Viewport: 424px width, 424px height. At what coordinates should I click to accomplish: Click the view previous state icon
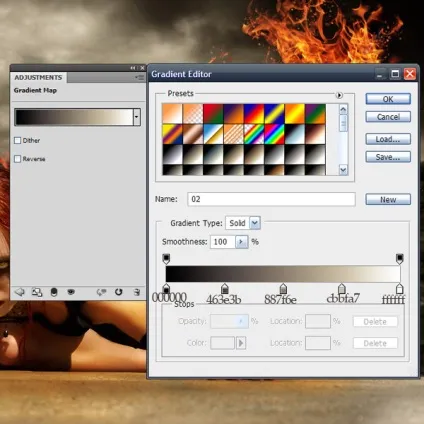click(101, 292)
